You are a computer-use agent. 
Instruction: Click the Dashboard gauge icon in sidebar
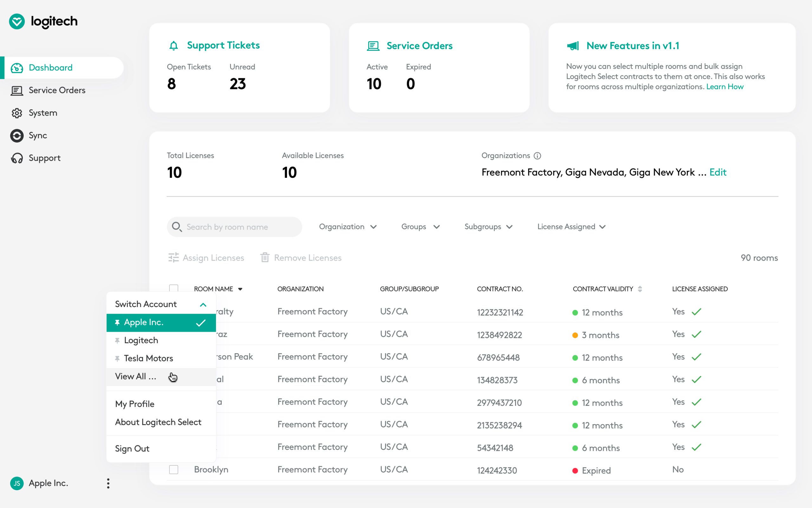[x=17, y=68]
